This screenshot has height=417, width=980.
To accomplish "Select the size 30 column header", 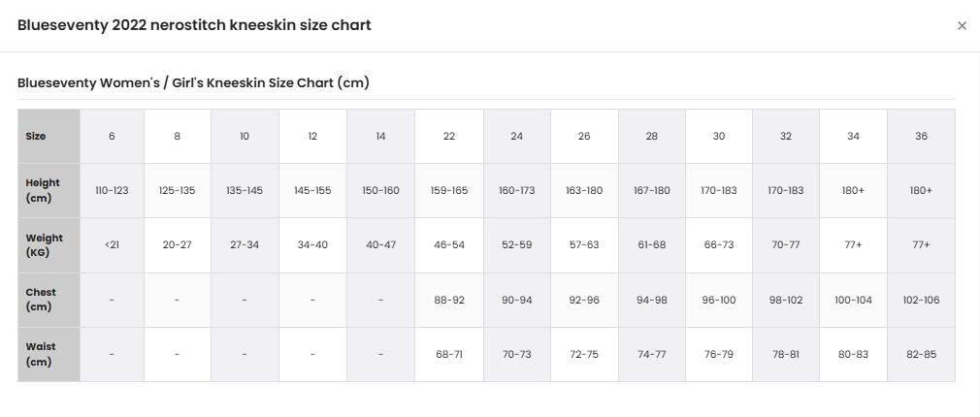I will click(719, 136).
